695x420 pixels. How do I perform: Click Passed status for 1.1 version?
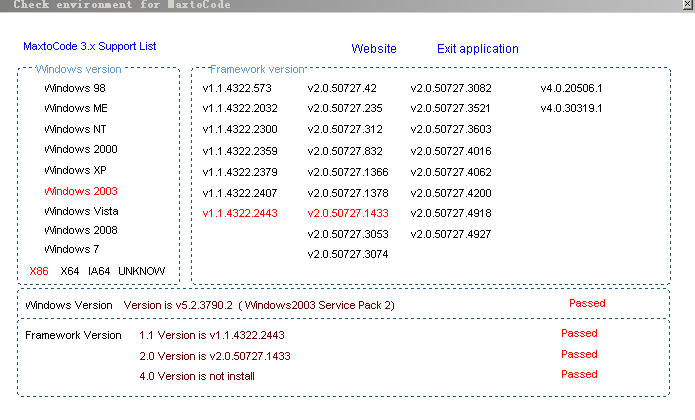pos(579,333)
